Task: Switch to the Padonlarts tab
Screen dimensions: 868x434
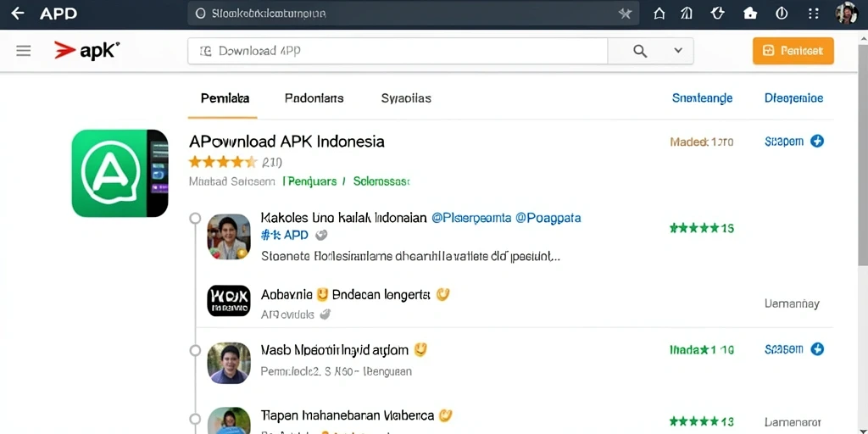Action: pos(314,98)
